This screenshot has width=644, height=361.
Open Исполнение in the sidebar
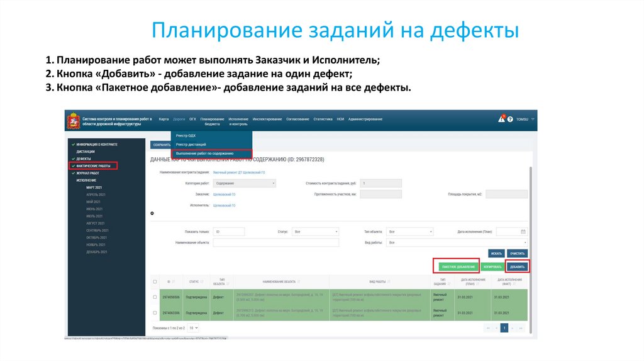tap(86, 181)
